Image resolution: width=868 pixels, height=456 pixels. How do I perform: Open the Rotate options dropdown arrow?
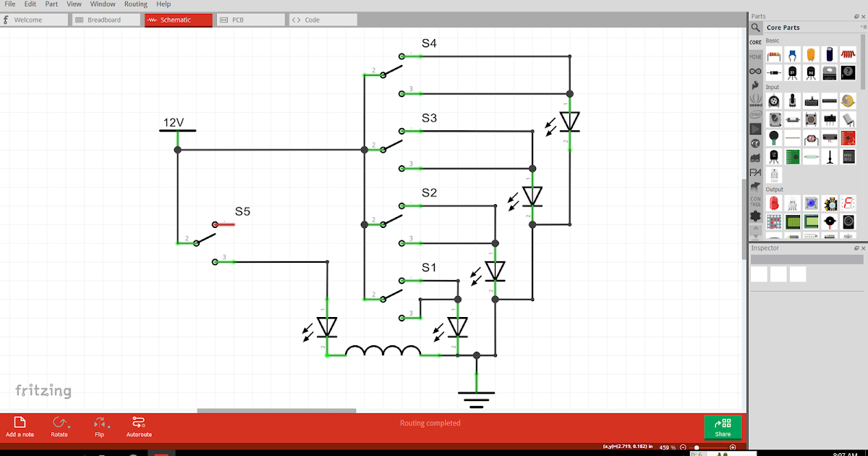69,427
